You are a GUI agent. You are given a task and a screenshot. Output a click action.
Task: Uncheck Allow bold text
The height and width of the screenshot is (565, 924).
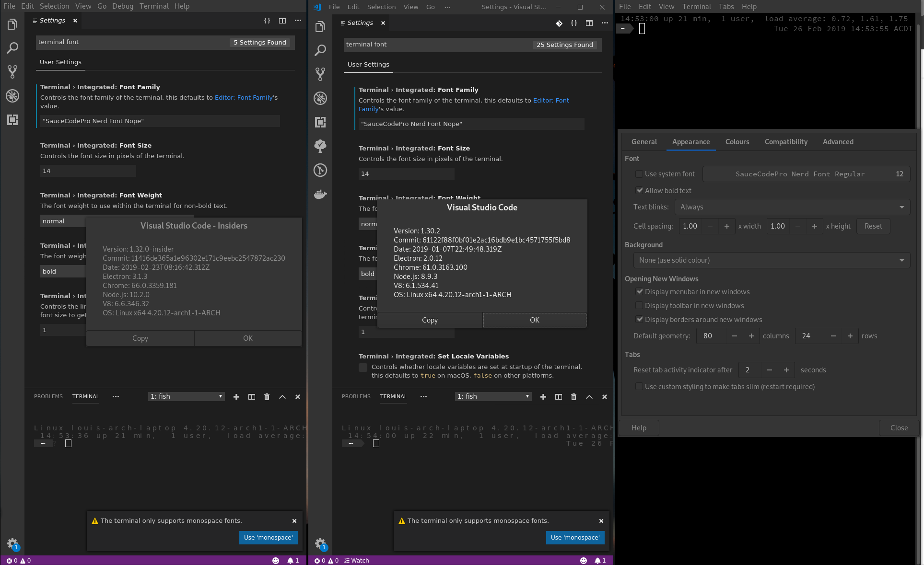click(x=640, y=190)
